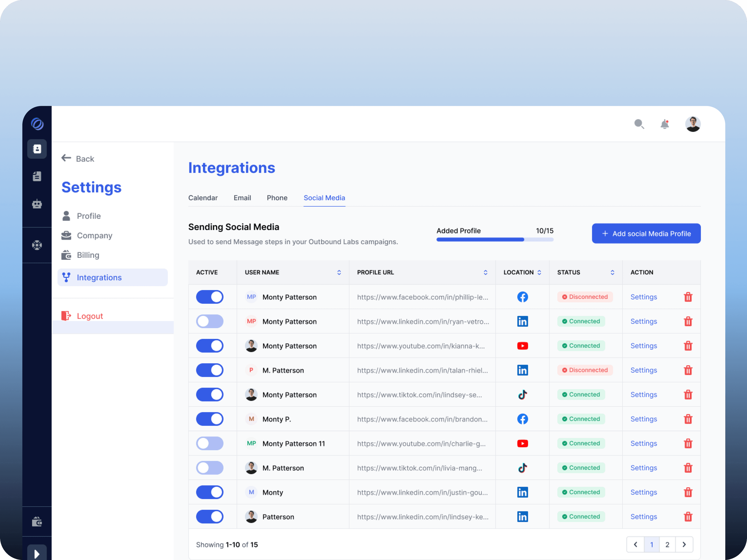Click YouTube icon in kianna-k row

pos(523,346)
